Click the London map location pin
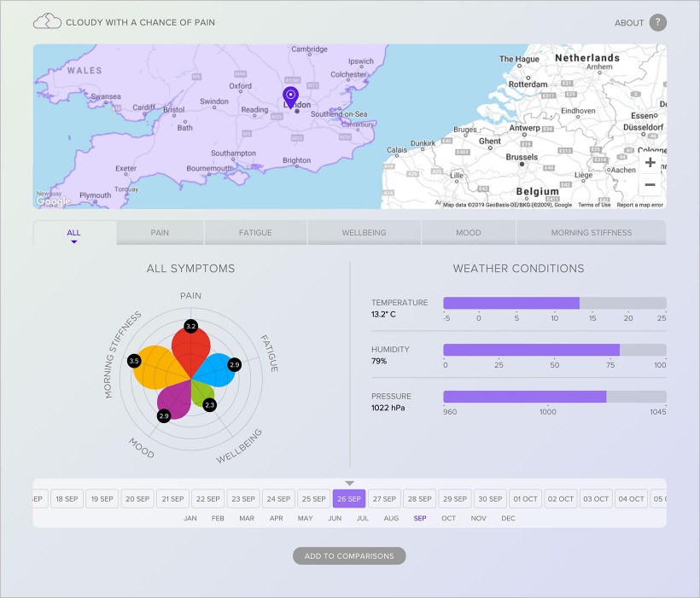This screenshot has height=598, width=700. [290, 97]
